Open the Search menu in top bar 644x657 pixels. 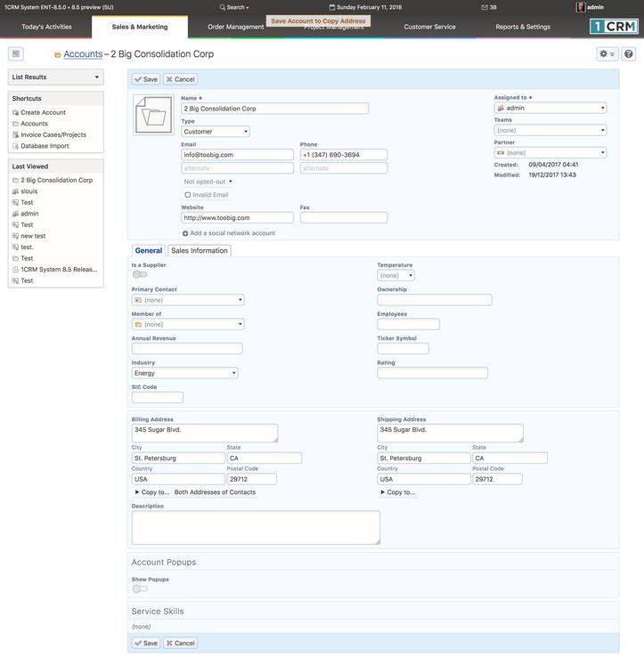pos(234,7)
